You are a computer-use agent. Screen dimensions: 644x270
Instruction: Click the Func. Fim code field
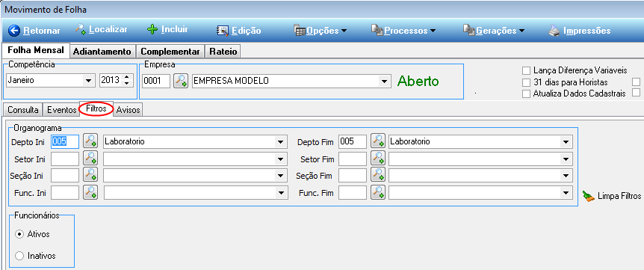(x=353, y=192)
